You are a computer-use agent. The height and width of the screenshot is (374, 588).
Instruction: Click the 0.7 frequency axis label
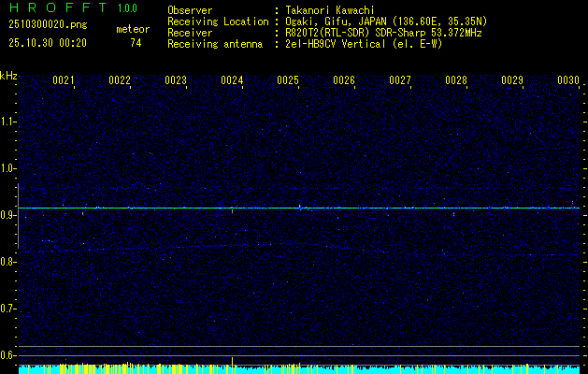(8, 309)
